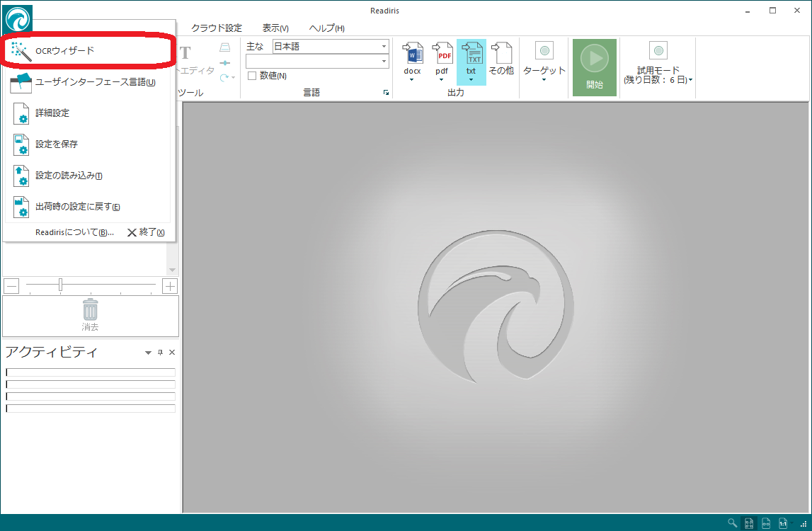Click the straighten line tool icon
The height and width of the screenshot is (531, 812).
tap(224, 63)
